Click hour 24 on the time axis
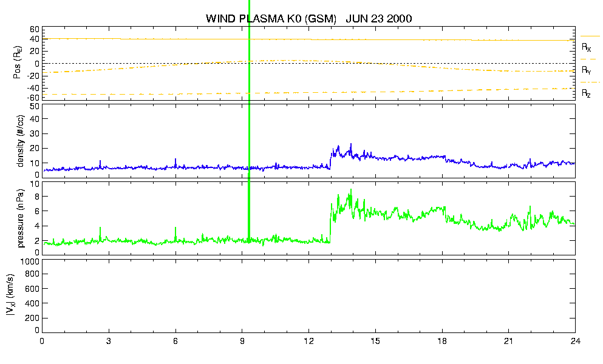 point(575,342)
